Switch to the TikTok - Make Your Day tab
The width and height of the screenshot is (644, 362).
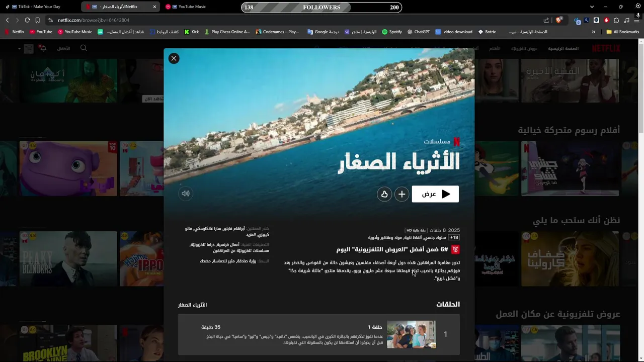pyautogui.click(x=39, y=7)
